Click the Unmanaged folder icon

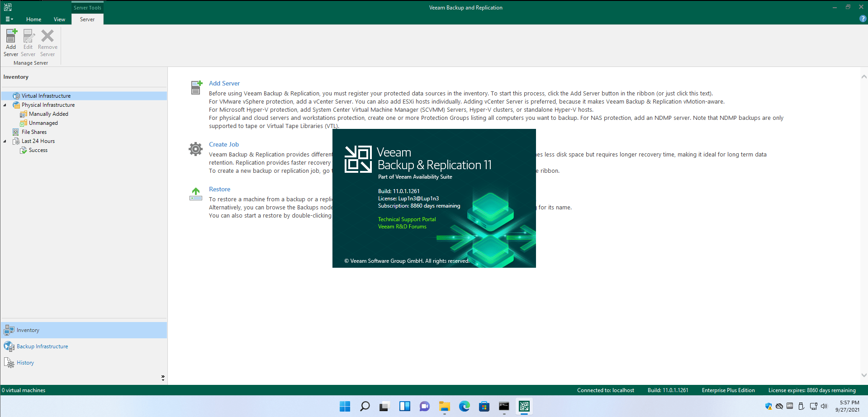tap(24, 123)
